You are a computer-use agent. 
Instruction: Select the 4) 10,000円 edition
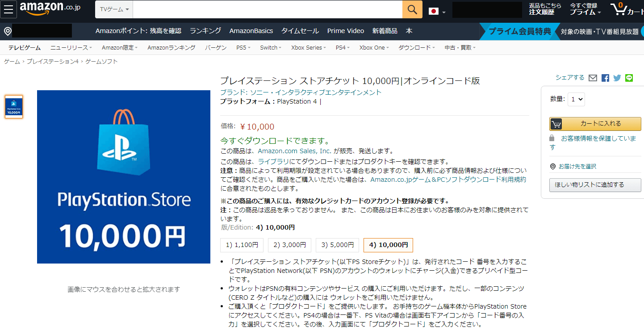[389, 245]
